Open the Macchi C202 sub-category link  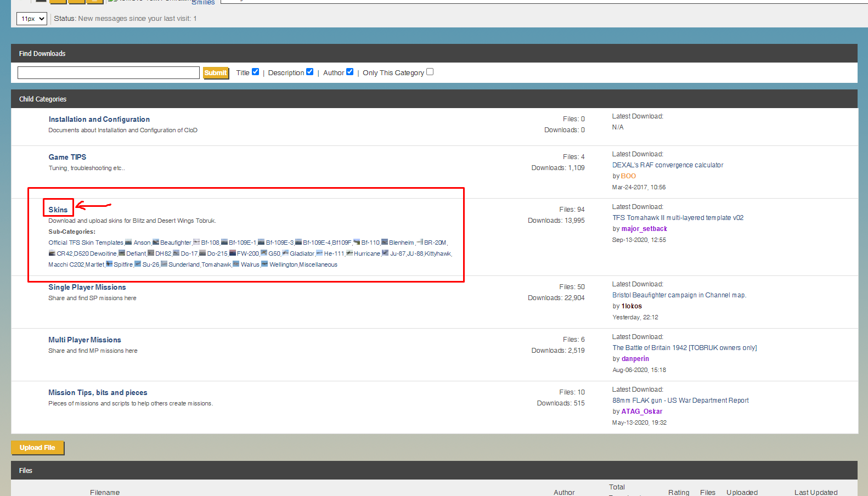(x=66, y=264)
